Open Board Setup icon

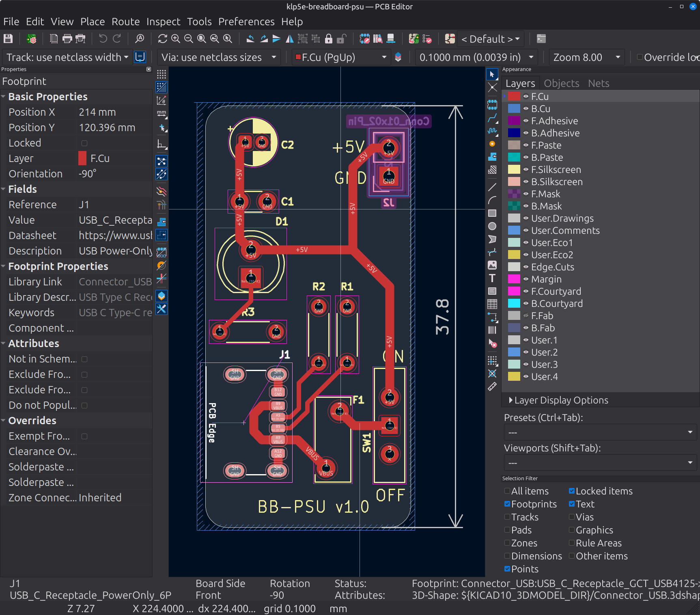coord(31,39)
